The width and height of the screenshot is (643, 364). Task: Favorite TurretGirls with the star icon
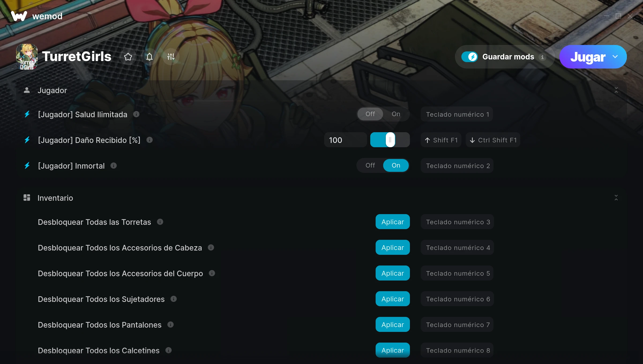click(x=128, y=57)
